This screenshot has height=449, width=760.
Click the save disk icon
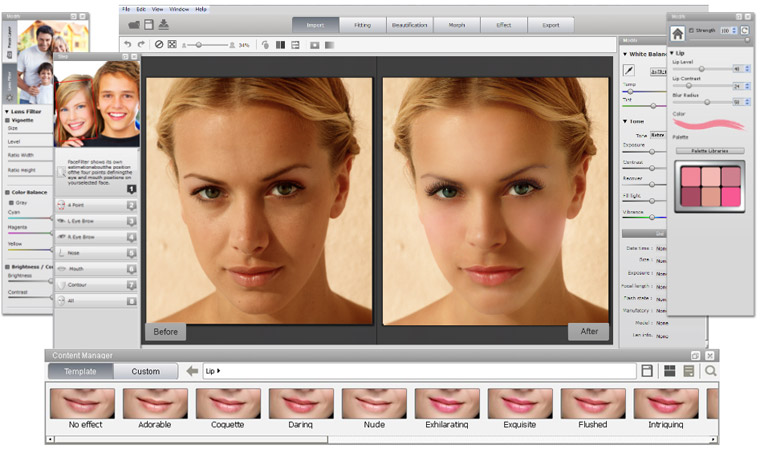pos(149,23)
